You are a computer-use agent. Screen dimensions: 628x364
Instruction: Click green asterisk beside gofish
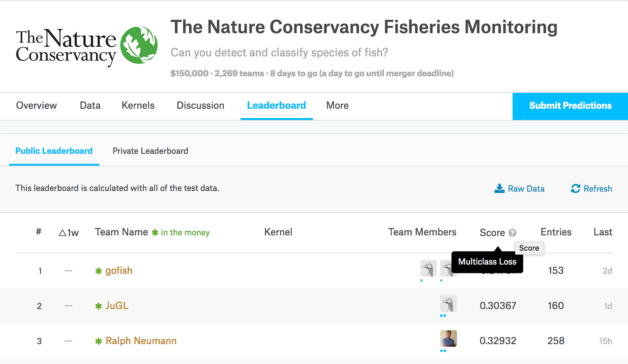(x=99, y=271)
